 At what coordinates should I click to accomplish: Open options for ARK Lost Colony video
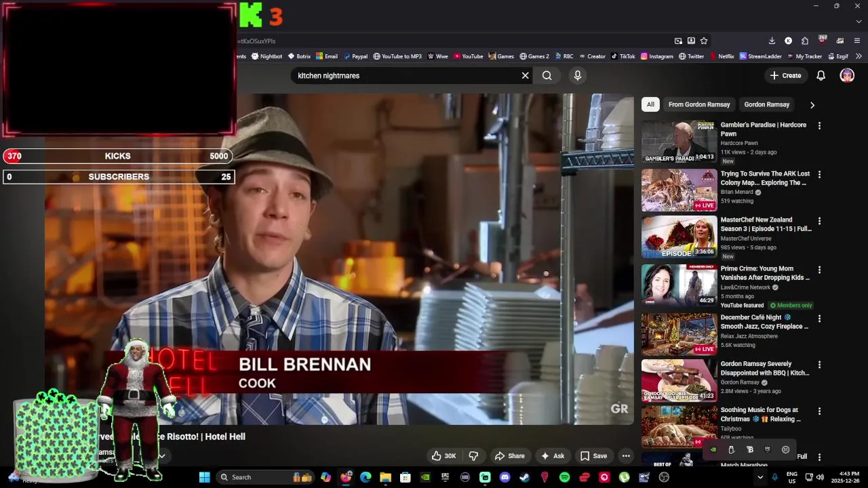pyautogui.click(x=819, y=175)
